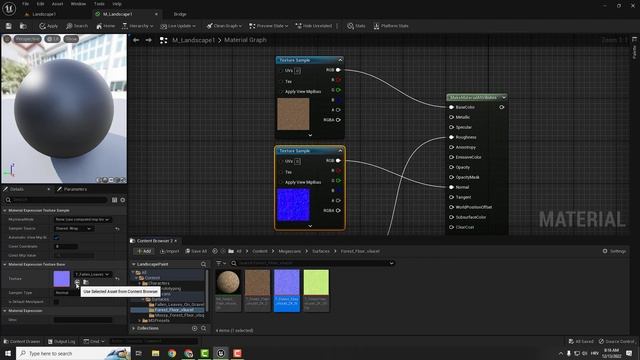The width and height of the screenshot is (640, 360).
Task: Open the Asset menu
Action: [x=57, y=4]
